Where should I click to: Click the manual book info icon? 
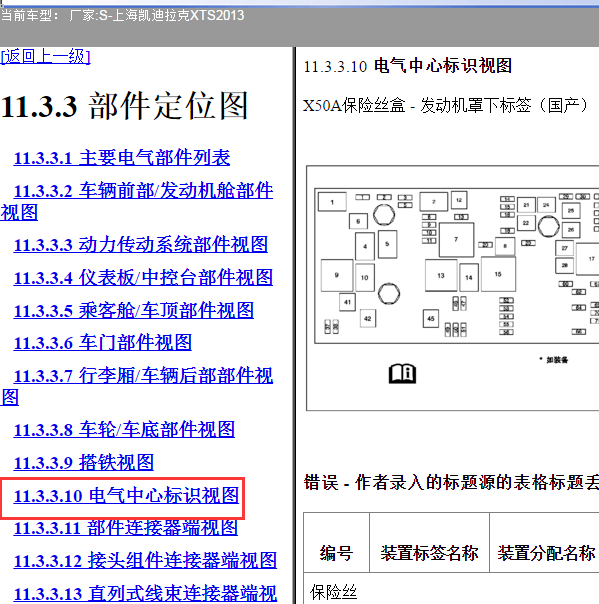[402, 373]
